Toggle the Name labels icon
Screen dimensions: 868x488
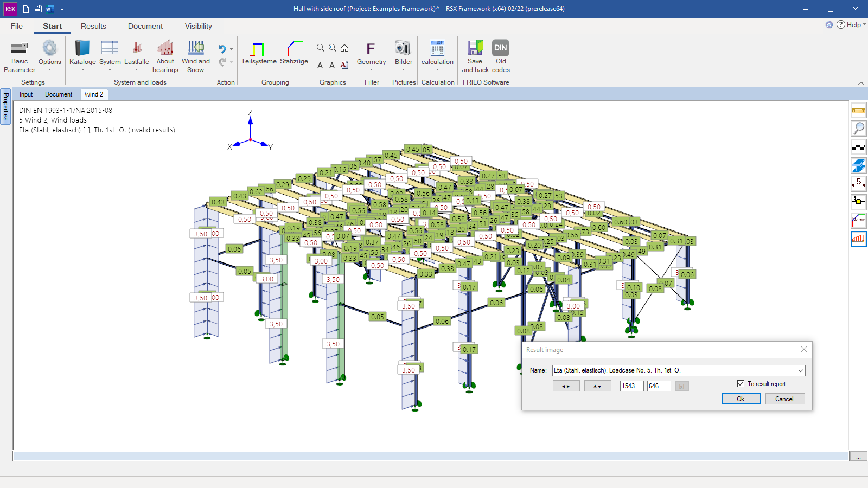859,221
